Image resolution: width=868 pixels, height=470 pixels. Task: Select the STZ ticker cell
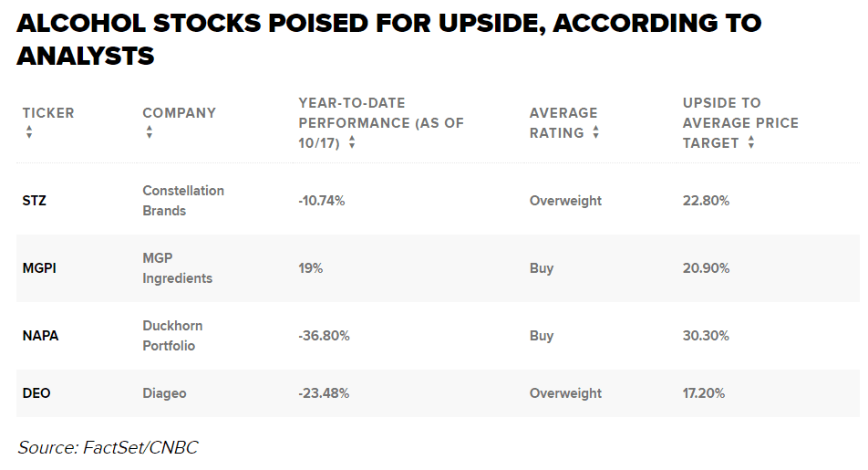[x=35, y=201]
